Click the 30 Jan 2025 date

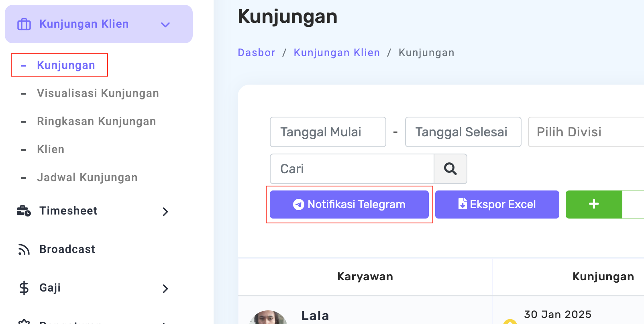(558, 314)
